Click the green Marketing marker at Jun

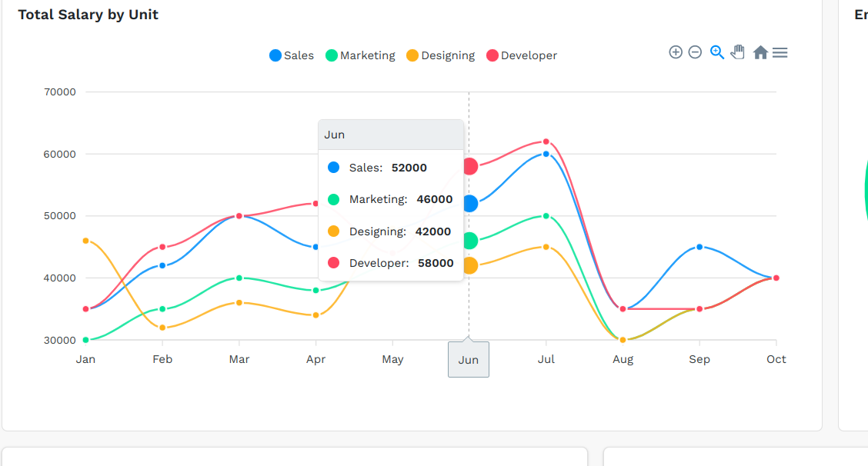pos(469,241)
